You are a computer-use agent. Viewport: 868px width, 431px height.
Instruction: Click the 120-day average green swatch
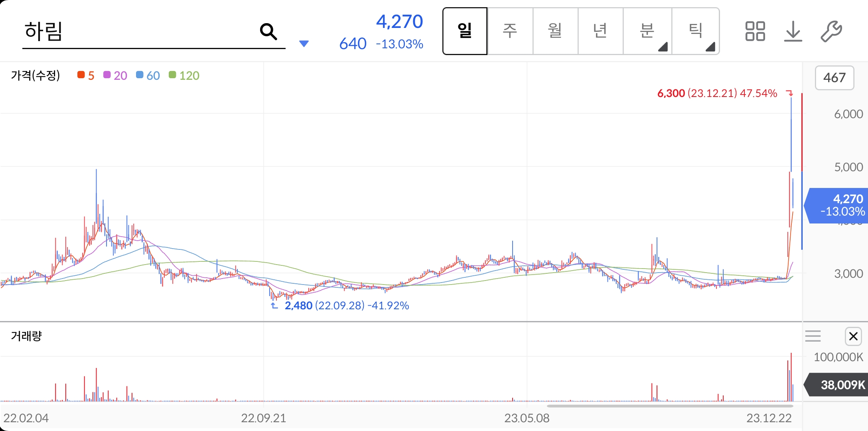[172, 75]
